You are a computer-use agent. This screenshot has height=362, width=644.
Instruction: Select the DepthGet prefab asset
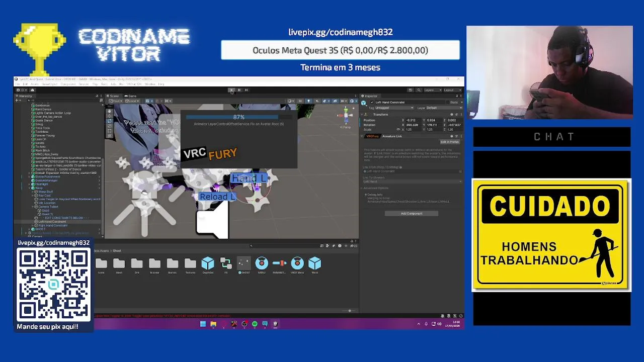point(208,266)
